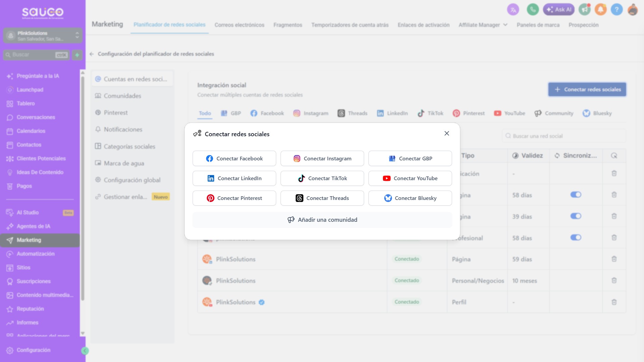Focus the Buscar una red social field
Image resolution: width=644 pixels, height=362 pixels.
point(564,136)
